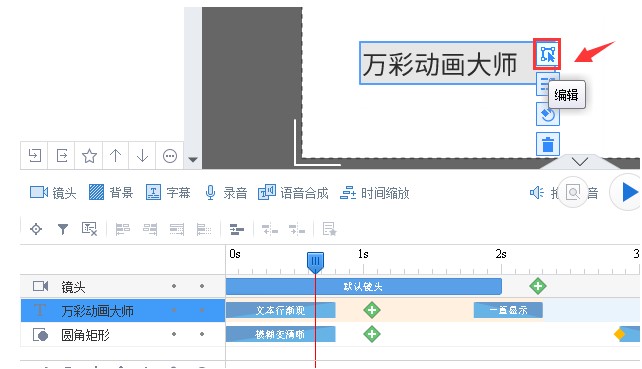Select the 圆角矩形 track row
The width and height of the screenshot is (642, 369).
click(123, 335)
